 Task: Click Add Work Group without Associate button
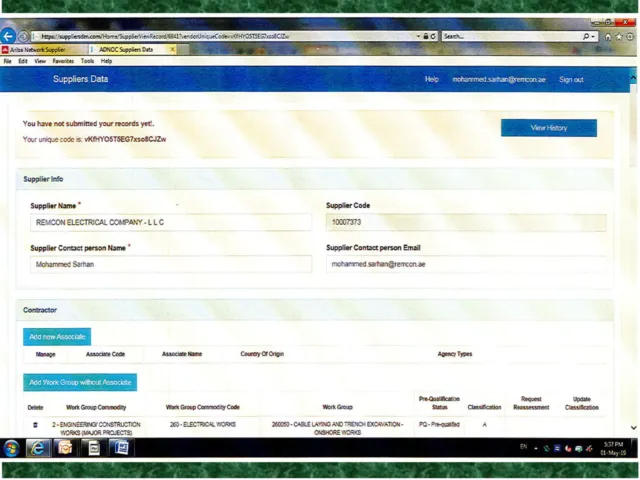pyautogui.click(x=80, y=382)
